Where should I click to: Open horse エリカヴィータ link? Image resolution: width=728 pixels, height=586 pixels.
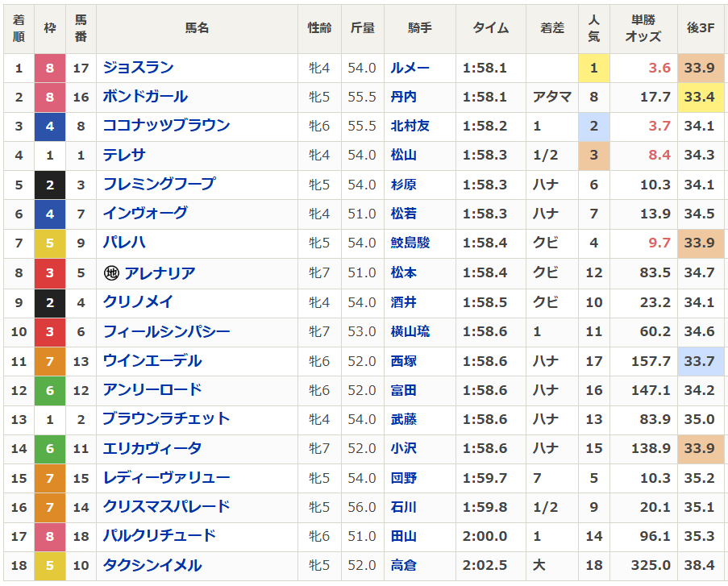[x=152, y=448]
